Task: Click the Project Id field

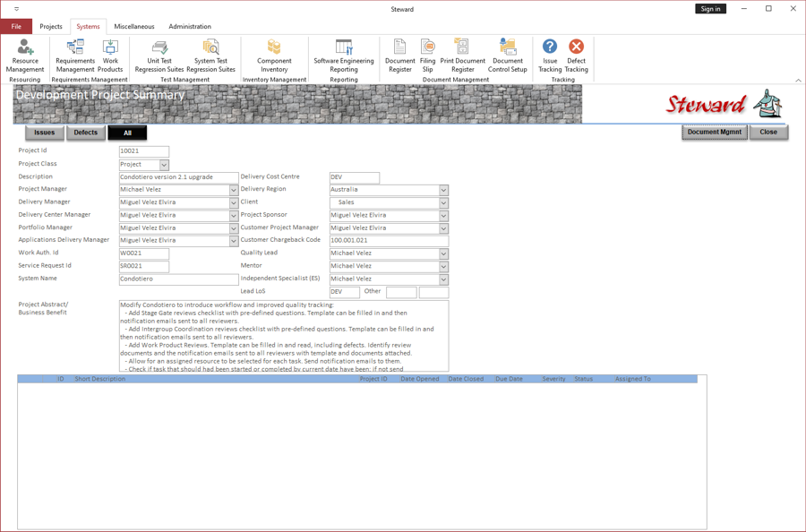Action: pos(144,151)
